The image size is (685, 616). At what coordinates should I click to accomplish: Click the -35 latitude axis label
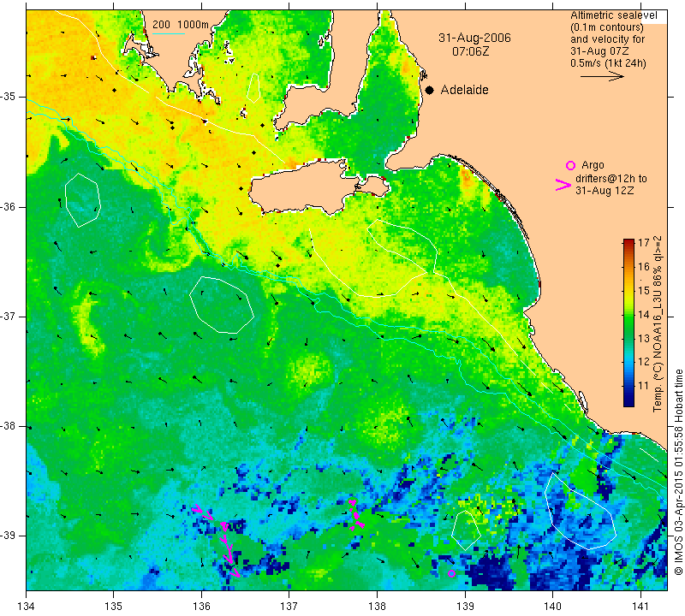9,97
